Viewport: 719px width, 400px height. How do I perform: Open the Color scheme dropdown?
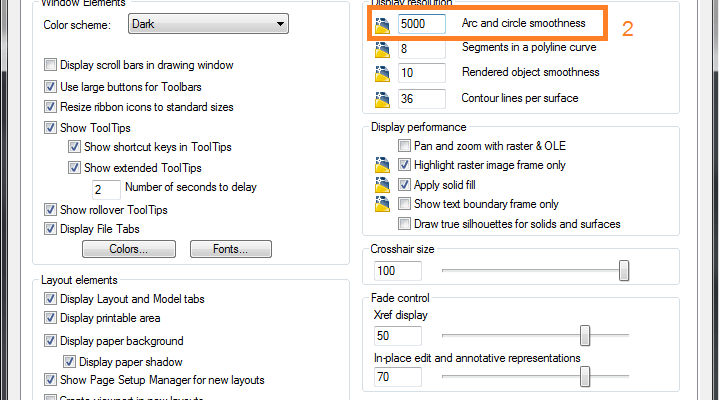pyautogui.click(x=208, y=24)
